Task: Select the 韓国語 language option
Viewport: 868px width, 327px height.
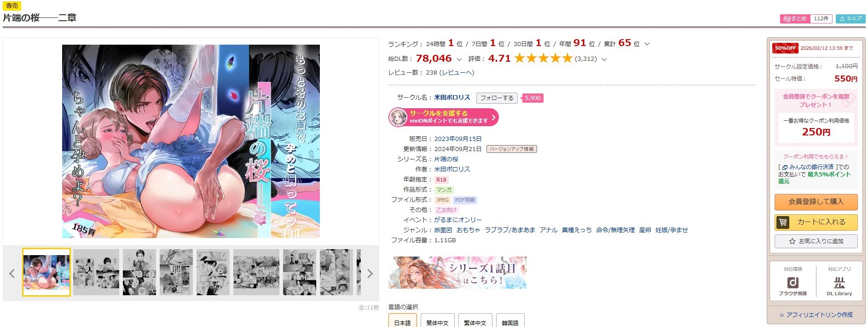Action: (x=510, y=321)
